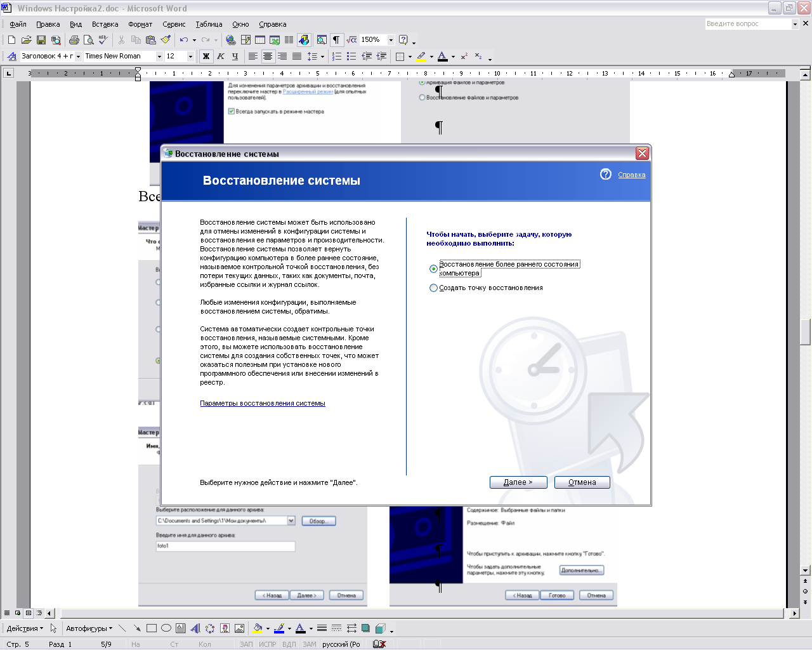Image resolution: width=812 pixels, height=650 pixels.
Task: Open 3-D Style on drawing toolbar
Action: [381, 628]
